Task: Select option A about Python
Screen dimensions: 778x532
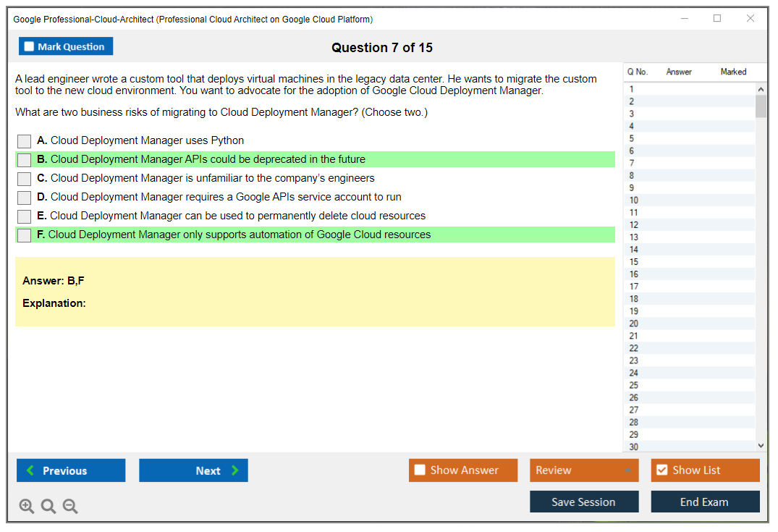Action: [x=25, y=141]
